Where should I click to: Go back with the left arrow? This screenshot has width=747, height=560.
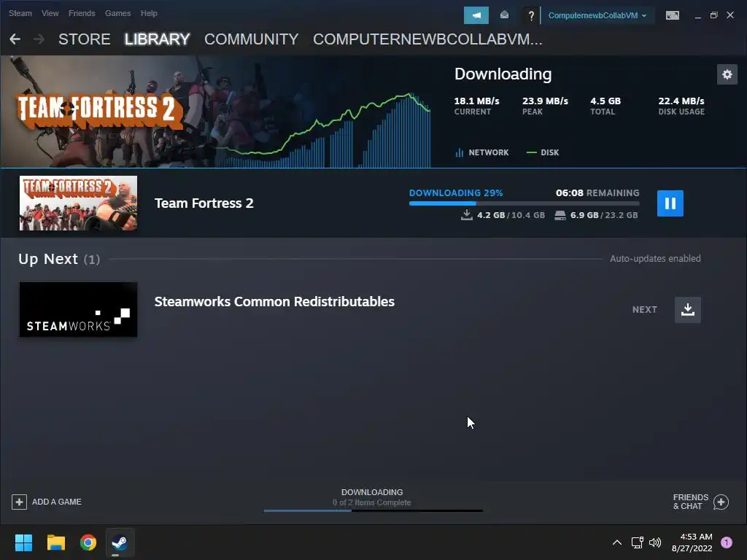15,39
